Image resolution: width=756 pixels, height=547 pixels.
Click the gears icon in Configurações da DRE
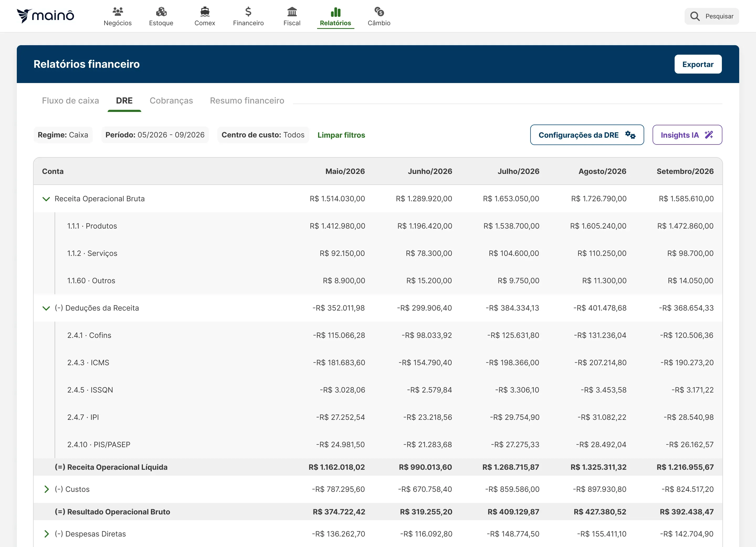tap(630, 135)
